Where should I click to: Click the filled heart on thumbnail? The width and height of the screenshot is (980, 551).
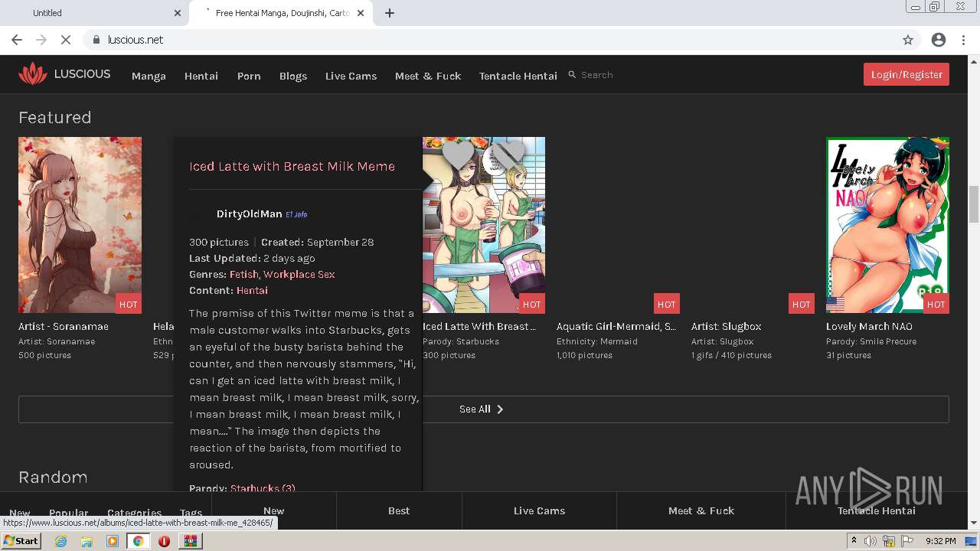459,154
